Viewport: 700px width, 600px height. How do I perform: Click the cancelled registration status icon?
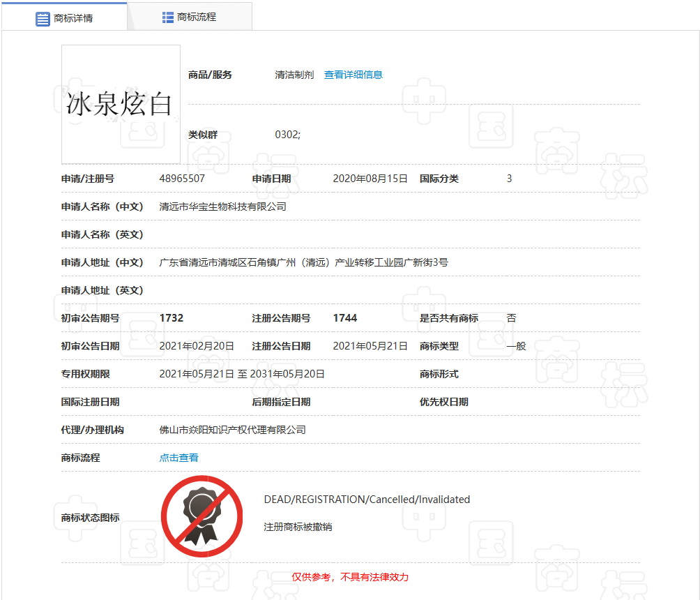pyautogui.click(x=201, y=516)
